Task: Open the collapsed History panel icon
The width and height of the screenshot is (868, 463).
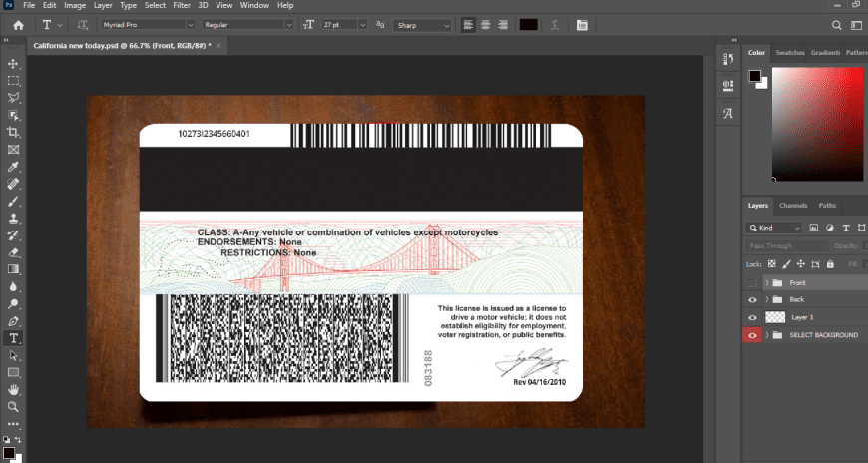Action: [728, 59]
